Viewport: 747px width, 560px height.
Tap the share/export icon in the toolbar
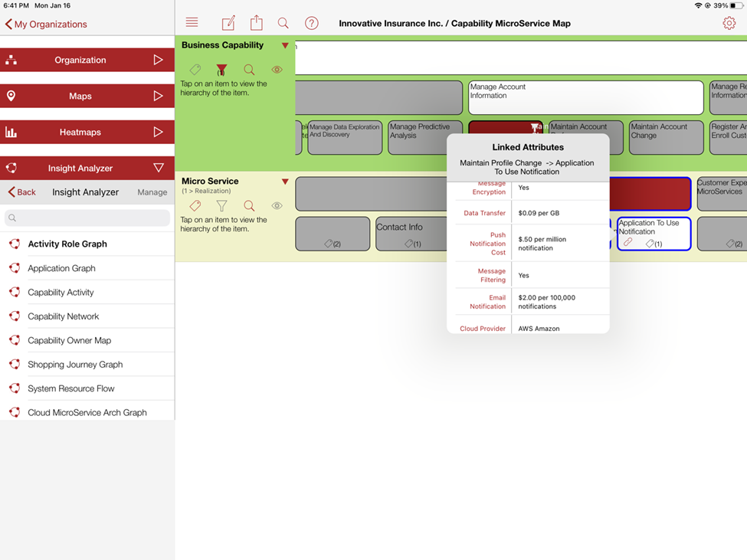click(x=257, y=22)
